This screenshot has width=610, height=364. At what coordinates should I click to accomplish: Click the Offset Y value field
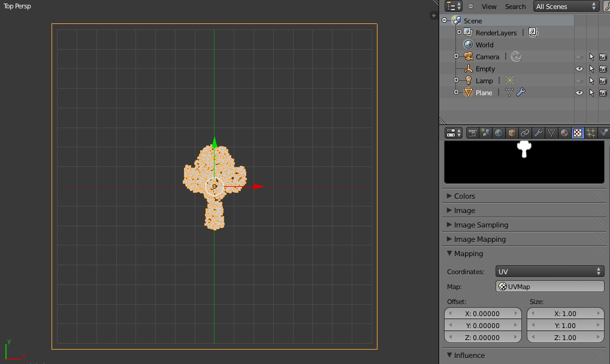tap(483, 326)
